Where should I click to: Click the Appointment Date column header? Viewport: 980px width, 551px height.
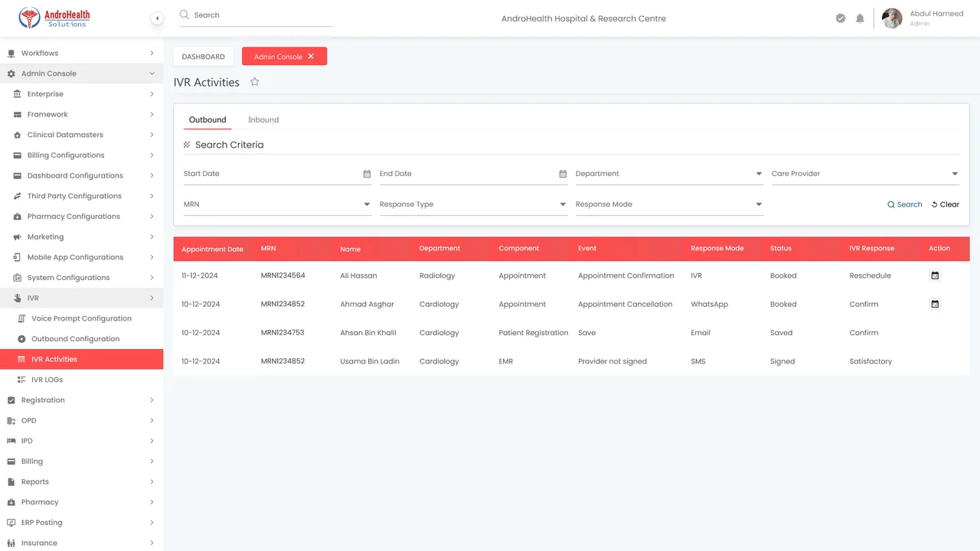(x=213, y=249)
